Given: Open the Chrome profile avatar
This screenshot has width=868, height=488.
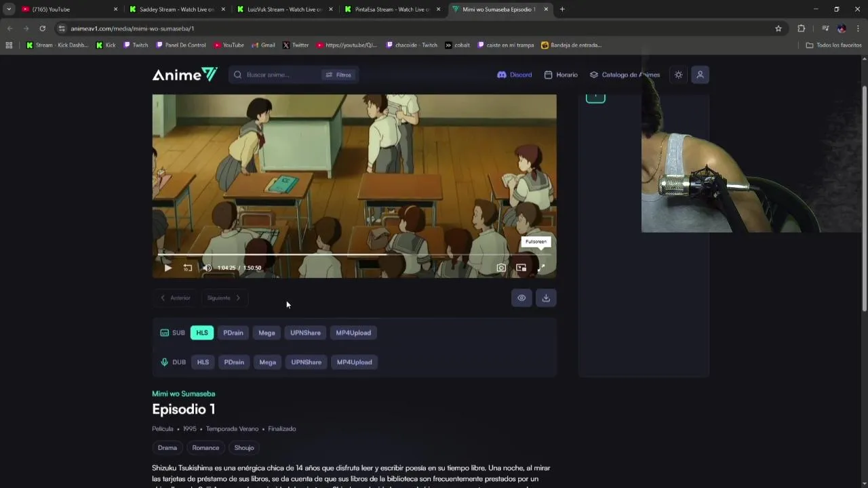Looking at the screenshot, I should [842, 28].
